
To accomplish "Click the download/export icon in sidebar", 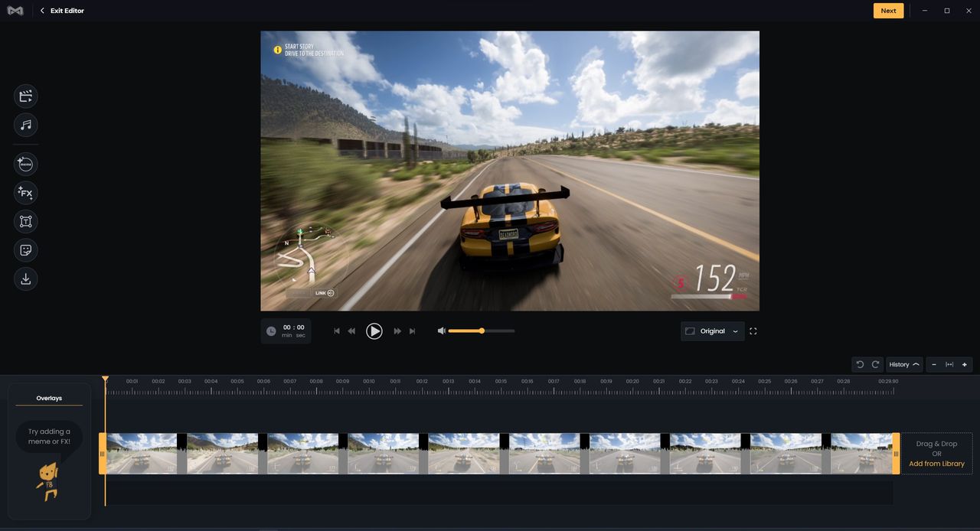I will [x=25, y=279].
